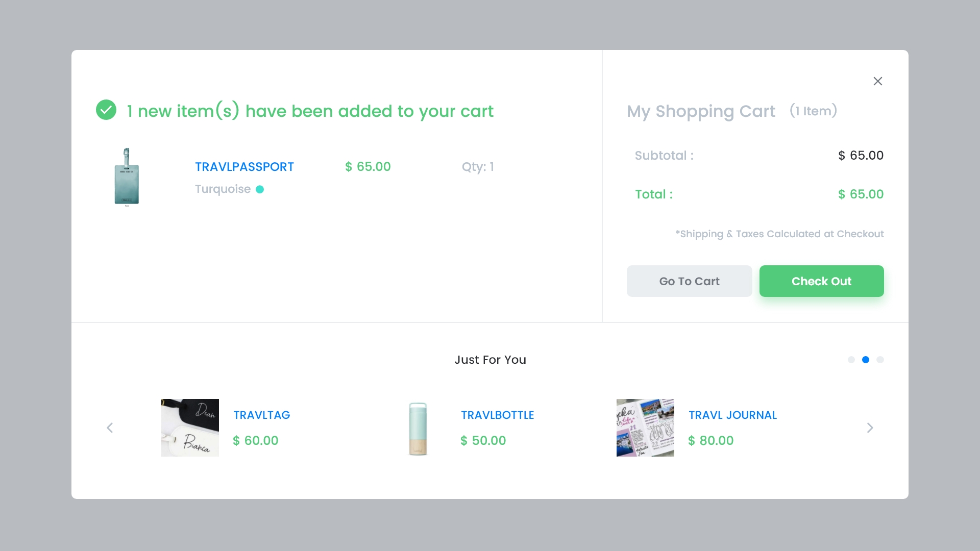Click the TRAVLTAG luggage tag image
Viewport: 980px width, 551px height.
[x=190, y=428]
